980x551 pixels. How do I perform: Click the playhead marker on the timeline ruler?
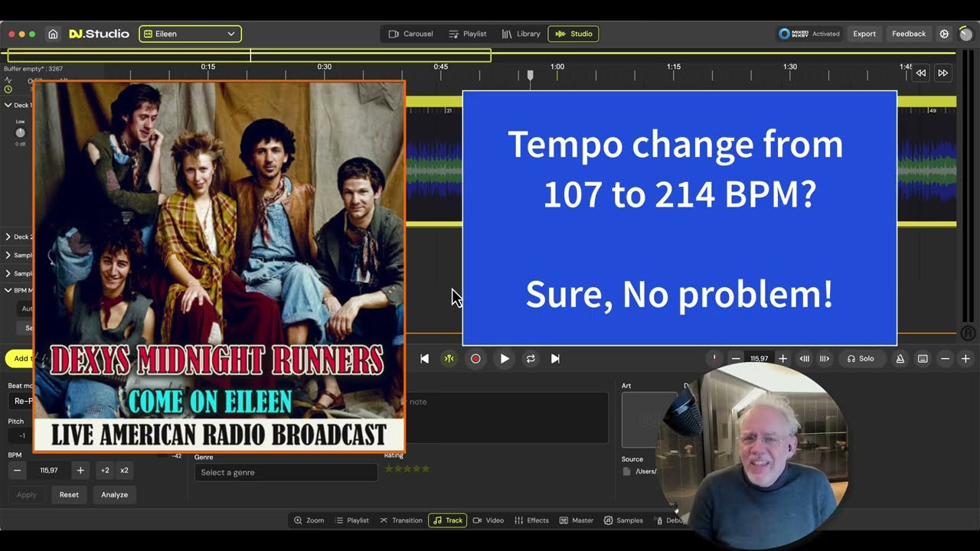click(530, 75)
